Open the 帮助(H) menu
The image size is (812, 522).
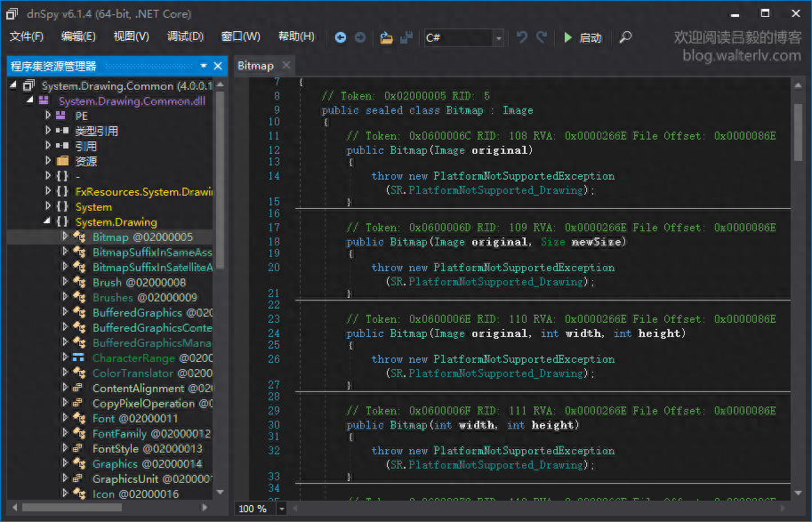coord(296,36)
